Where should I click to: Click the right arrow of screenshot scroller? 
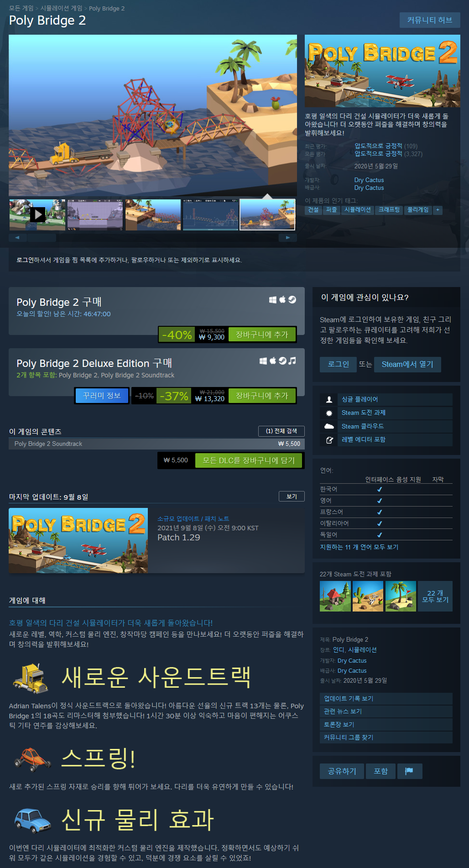coord(288,237)
